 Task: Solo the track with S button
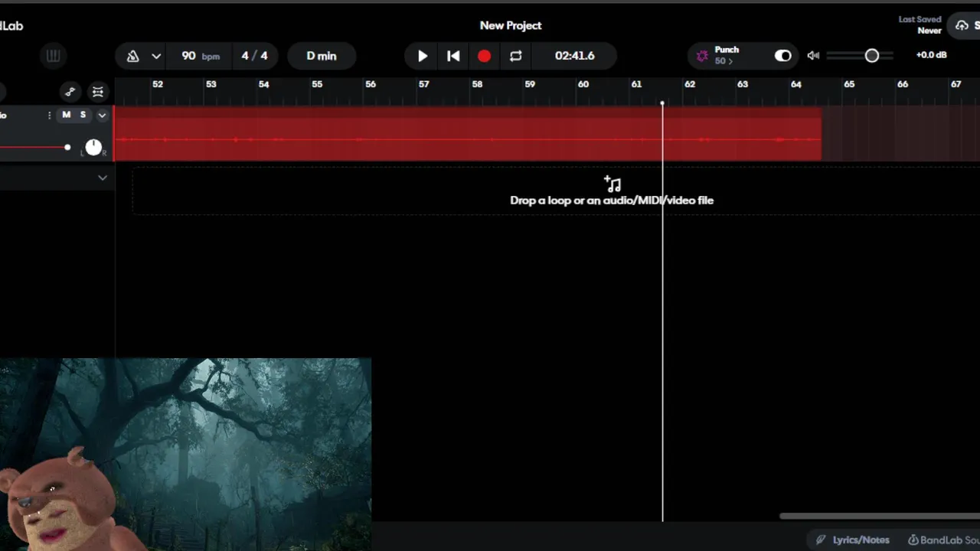(x=83, y=115)
